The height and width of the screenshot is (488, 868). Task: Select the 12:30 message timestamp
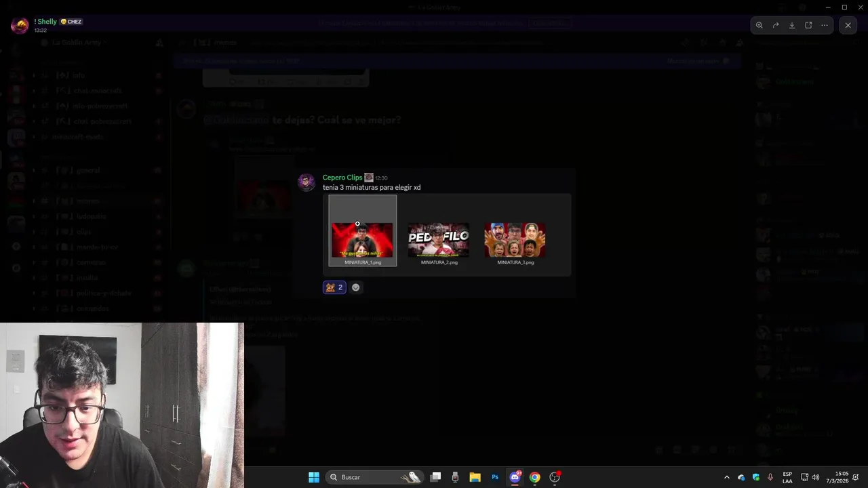click(x=381, y=178)
